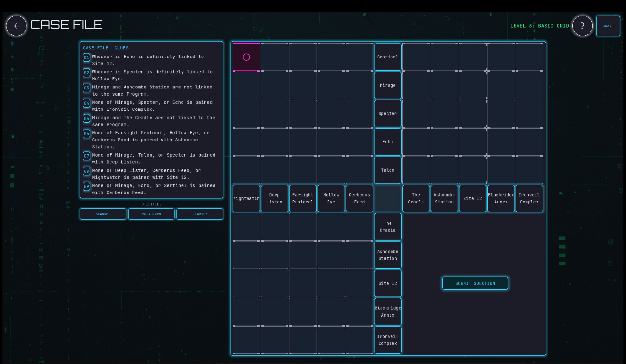Mark the Talon–Ironveil Complex grid cell

(x=529, y=170)
